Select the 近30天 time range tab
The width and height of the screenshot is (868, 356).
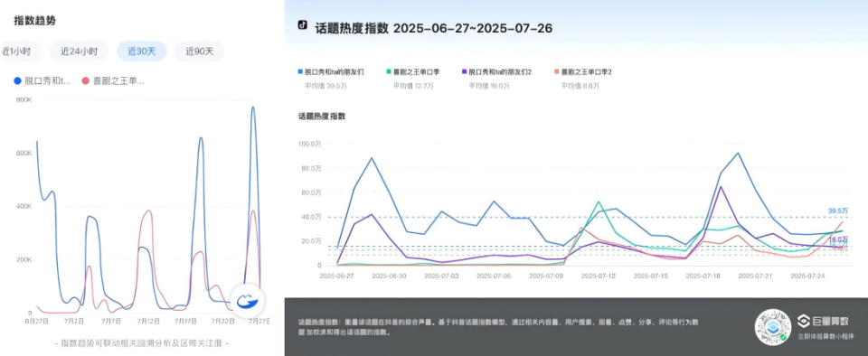[141, 52]
